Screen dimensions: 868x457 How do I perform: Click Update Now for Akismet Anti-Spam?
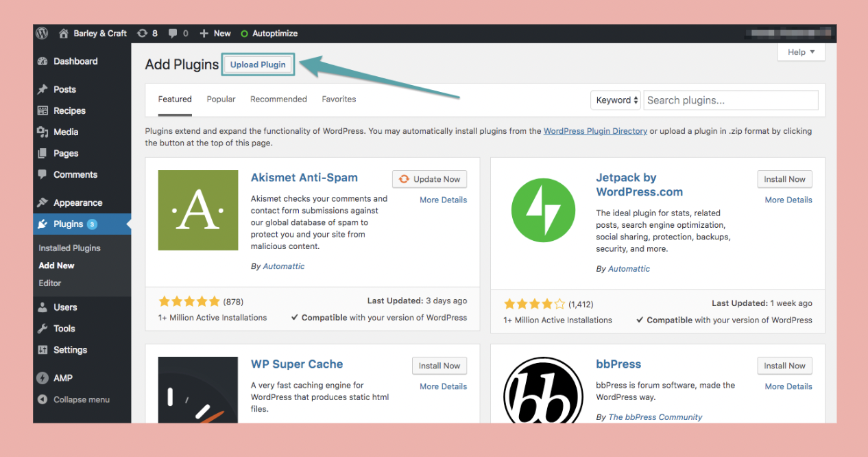tap(430, 179)
